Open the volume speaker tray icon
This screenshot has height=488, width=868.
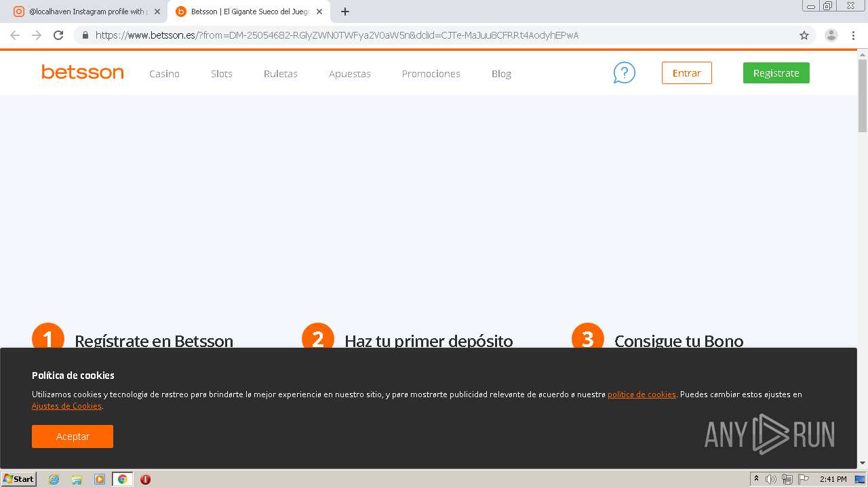[x=771, y=479]
